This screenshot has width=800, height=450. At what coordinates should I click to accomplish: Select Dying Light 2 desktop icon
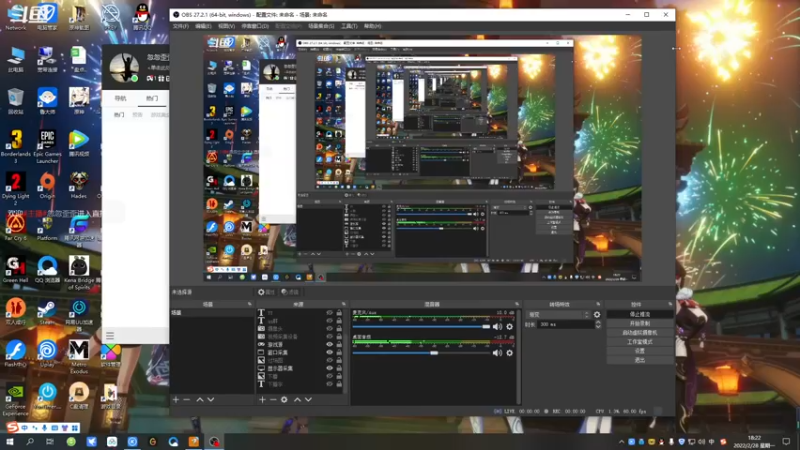(16, 189)
